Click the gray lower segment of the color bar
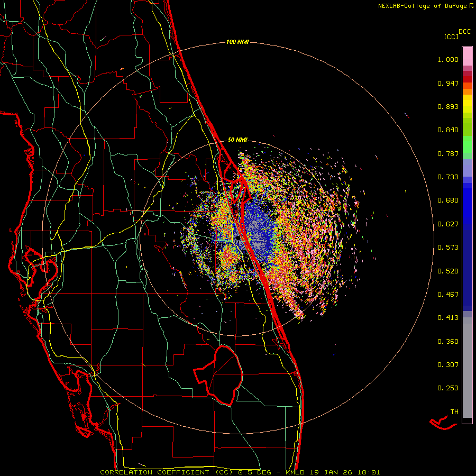Image resolution: width=476 pixels, height=476 pixels. pos(467,368)
